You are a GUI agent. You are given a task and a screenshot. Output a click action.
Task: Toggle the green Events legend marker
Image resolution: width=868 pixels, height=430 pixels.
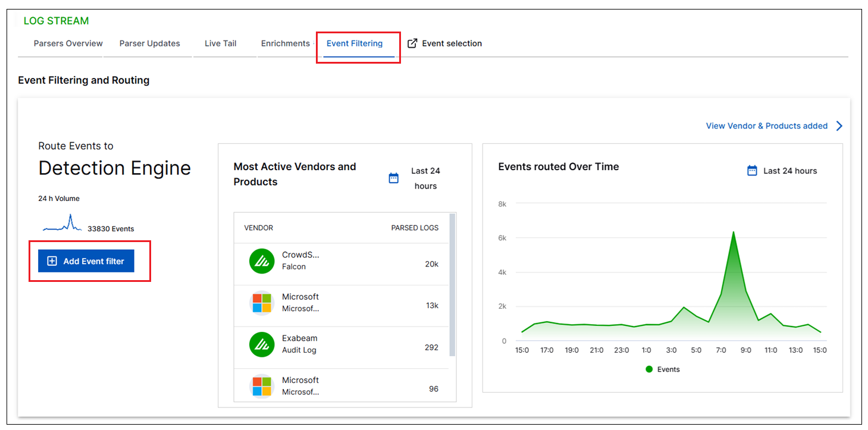point(649,369)
